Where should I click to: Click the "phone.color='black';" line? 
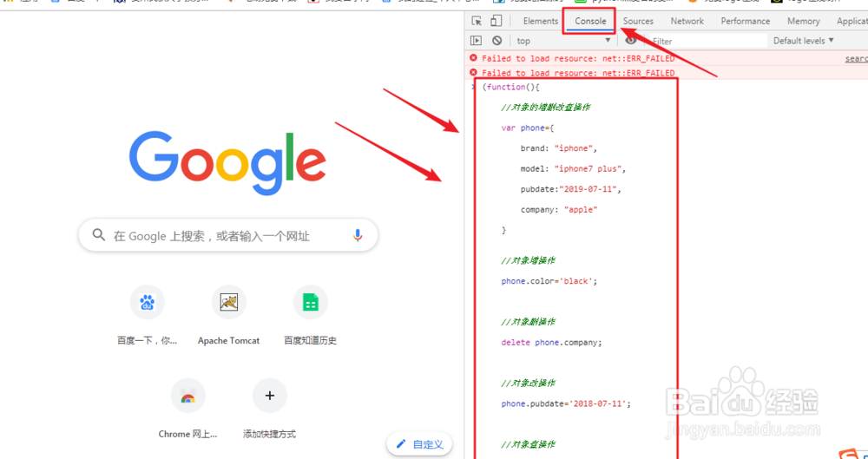[x=549, y=281]
